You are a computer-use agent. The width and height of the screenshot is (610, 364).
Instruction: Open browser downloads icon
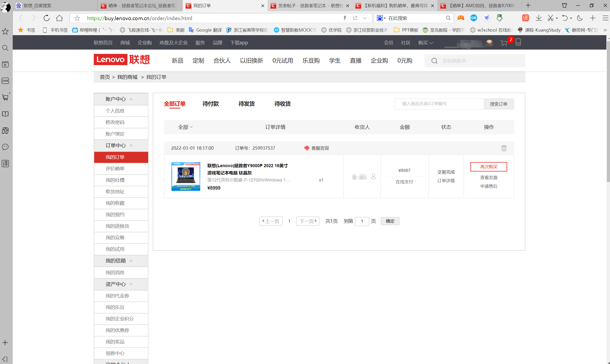click(x=539, y=18)
